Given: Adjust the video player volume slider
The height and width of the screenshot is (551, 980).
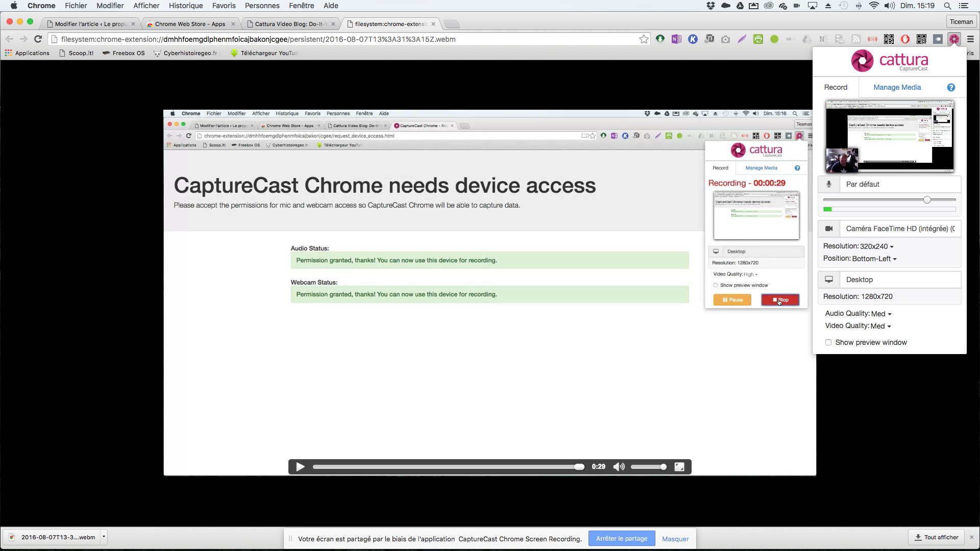Looking at the screenshot, I should (x=649, y=467).
